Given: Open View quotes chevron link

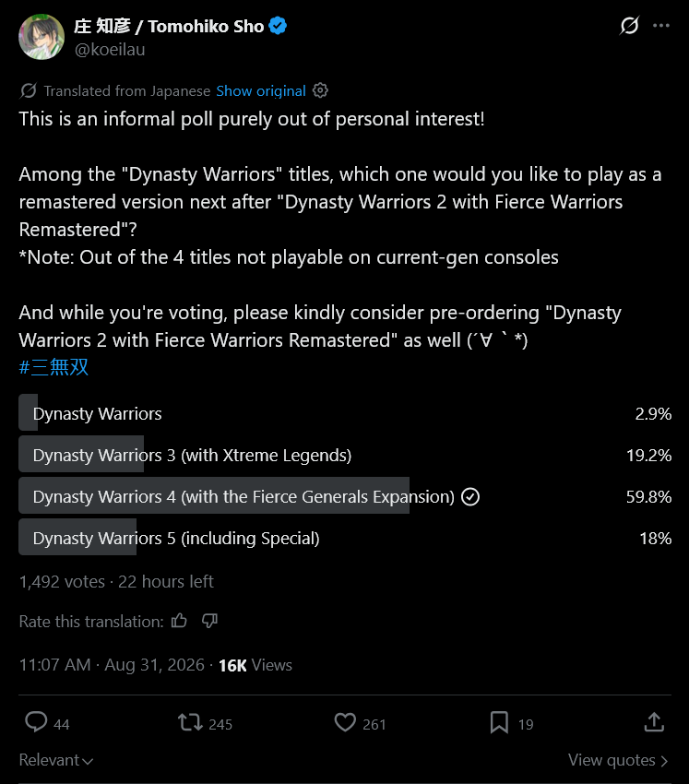Looking at the screenshot, I should tap(618, 760).
